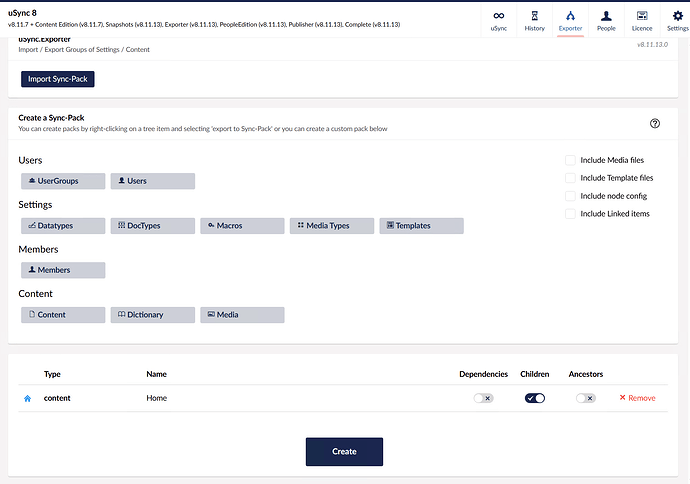Add UserGroups to the sync pack
The image size is (690, 484).
coord(62,181)
